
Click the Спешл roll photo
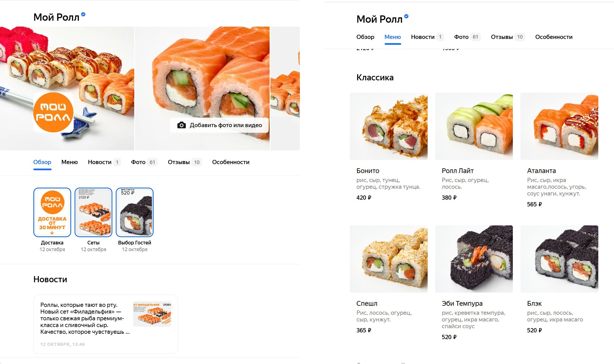click(389, 259)
